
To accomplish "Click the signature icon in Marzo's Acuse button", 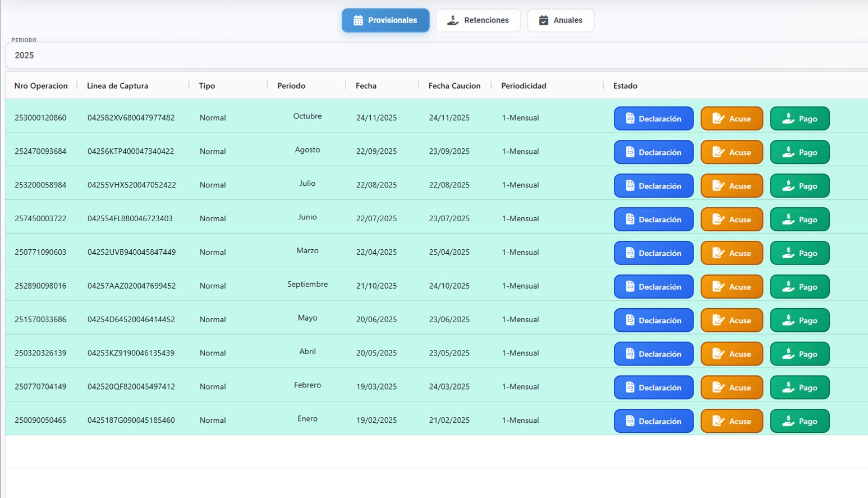I will click(718, 253).
